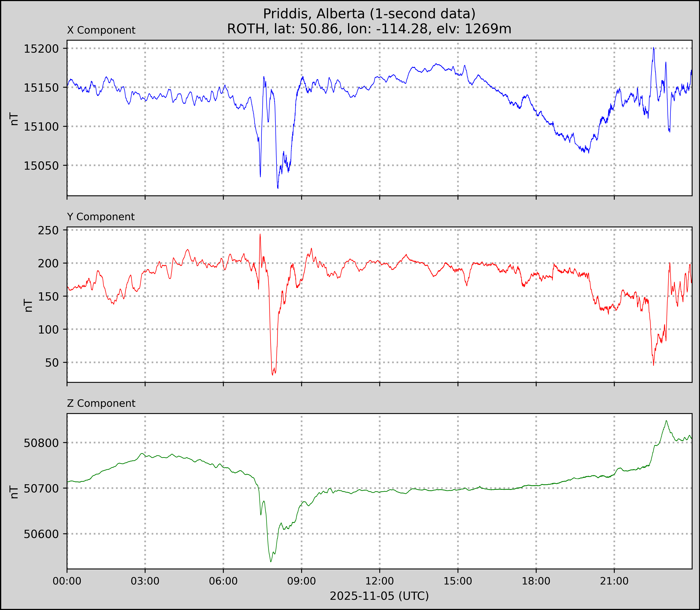700x610 pixels.
Task: Click the 2025-11-05 (UTC) date label
Action: tap(379, 596)
